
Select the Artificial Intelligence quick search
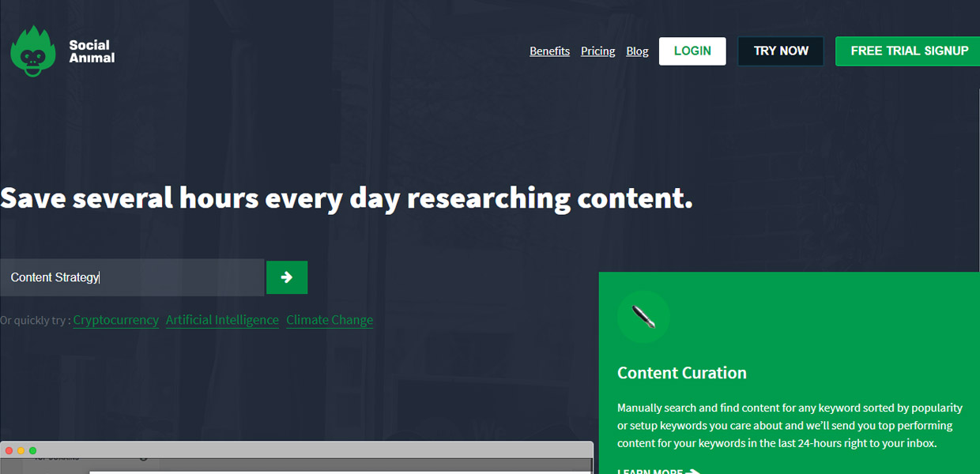(222, 320)
